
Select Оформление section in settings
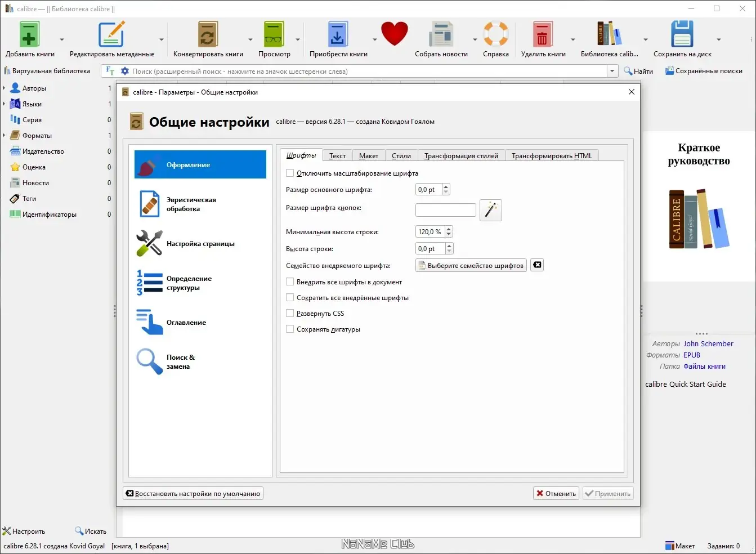point(200,164)
